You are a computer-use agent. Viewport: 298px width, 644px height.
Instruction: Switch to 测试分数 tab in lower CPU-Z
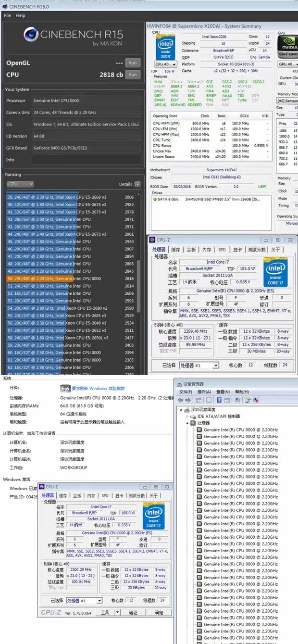tap(137, 495)
